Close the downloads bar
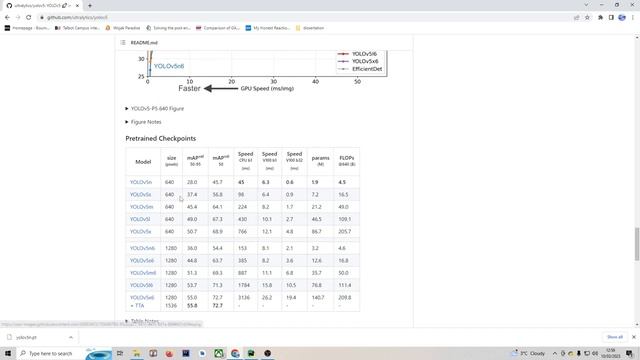The image size is (640, 360). pos(633,337)
